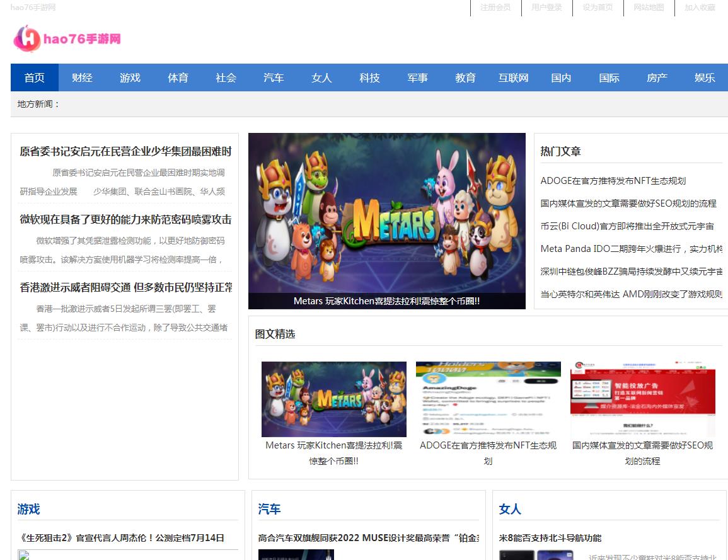Select 教育 in the navigation bar
This screenshot has width=728, height=560.
click(465, 77)
